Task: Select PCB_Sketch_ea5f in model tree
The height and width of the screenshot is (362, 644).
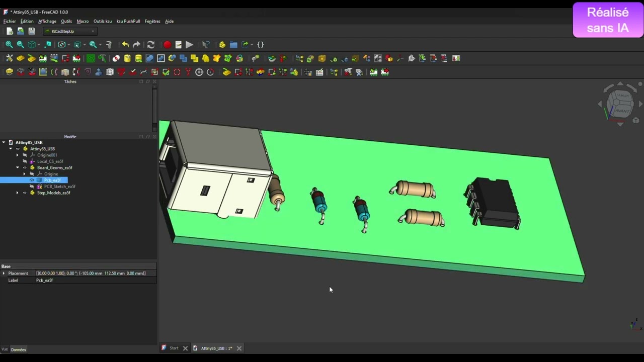Action: 59,187
